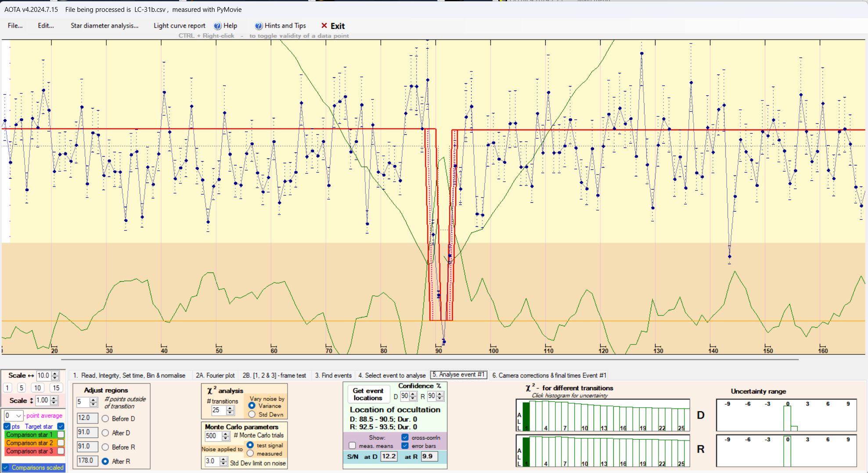
Task: Toggle the pts checkbox for target star
Action: tap(7, 426)
